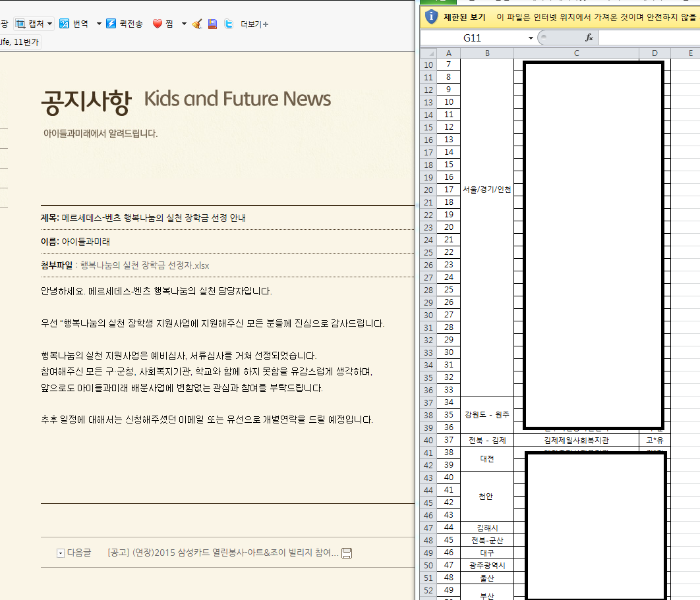Open the Name Box dropdown arrow
The image size is (700, 600).
(x=531, y=38)
